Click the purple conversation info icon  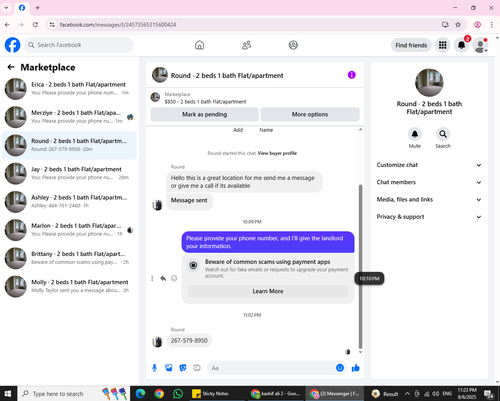(352, 75)
